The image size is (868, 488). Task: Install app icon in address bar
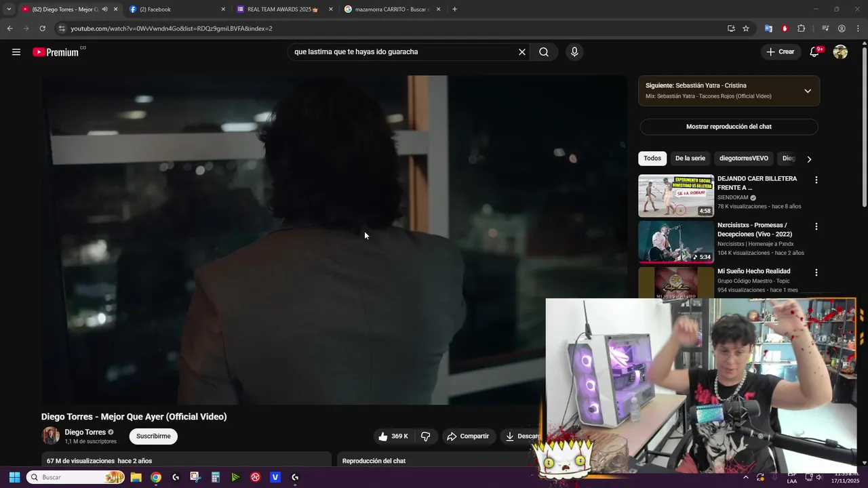[731, 28]
